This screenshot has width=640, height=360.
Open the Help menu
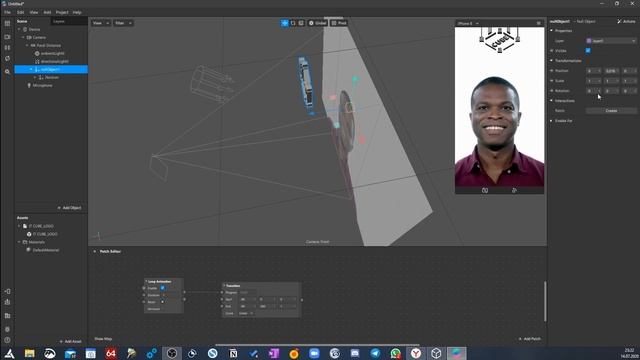click(x=77, y=12)
